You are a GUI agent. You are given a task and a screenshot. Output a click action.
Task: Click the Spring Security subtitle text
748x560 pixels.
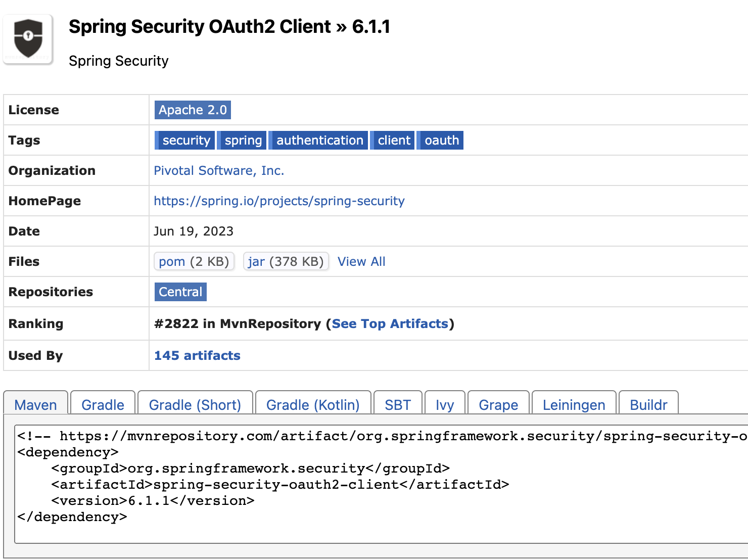[119, 61]
